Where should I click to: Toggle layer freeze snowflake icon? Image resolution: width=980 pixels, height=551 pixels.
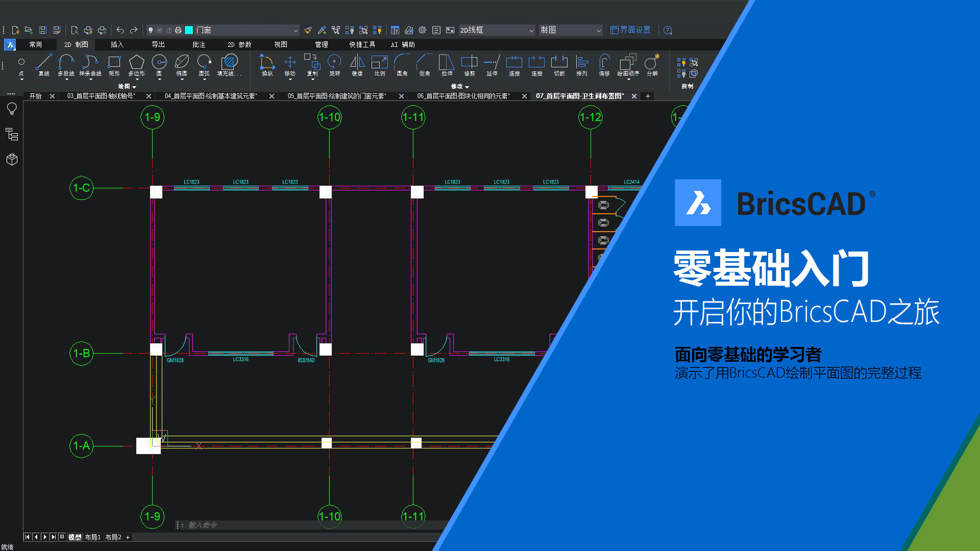[x=160, y=30]
